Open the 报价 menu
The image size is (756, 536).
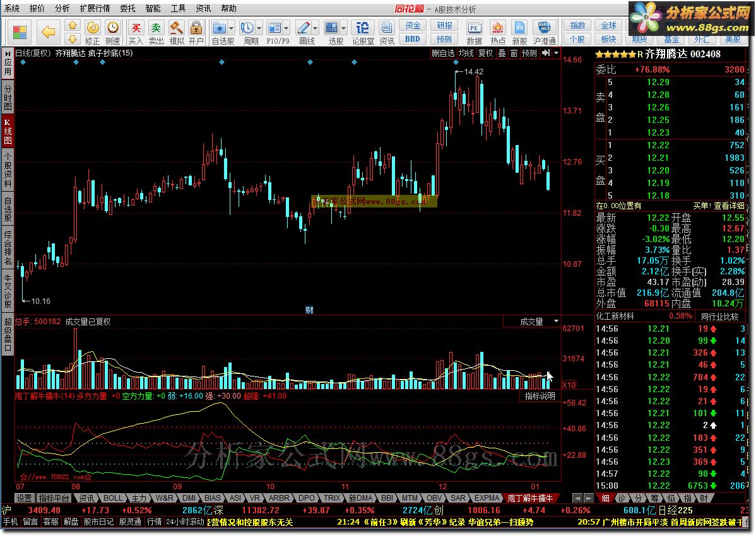[37, 8]
